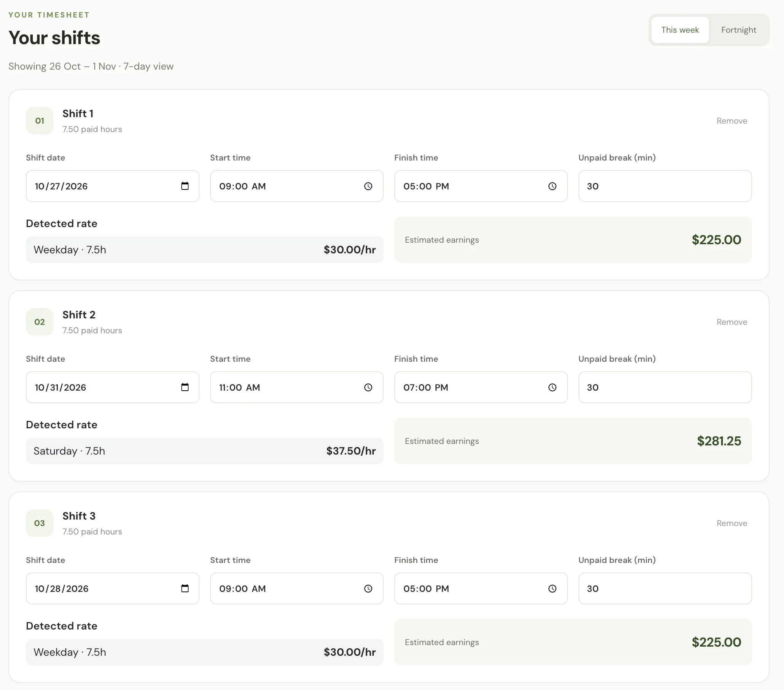Click Shift 1 estimated earnings $225.00
784x690 pixels.
(716, 240)
